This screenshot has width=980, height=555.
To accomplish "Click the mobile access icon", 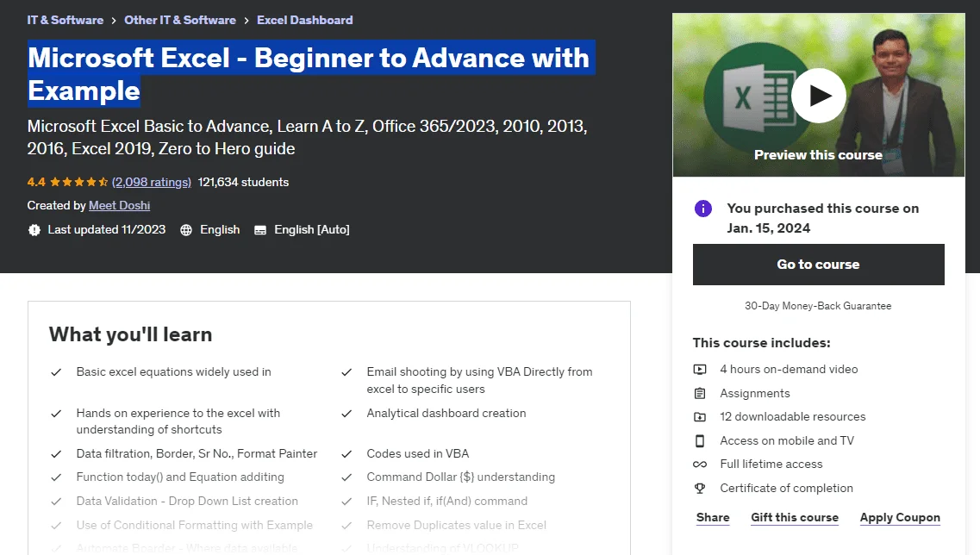I will tap(700, 440).
